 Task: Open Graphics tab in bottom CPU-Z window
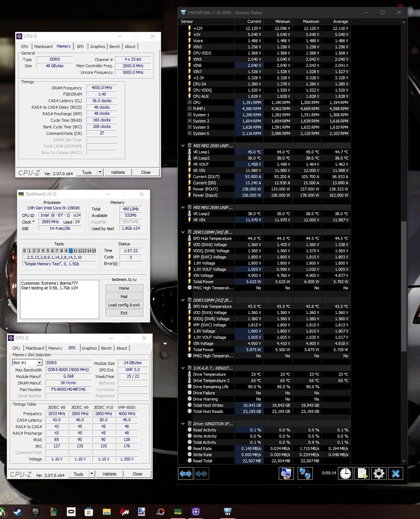pos(89,348)
